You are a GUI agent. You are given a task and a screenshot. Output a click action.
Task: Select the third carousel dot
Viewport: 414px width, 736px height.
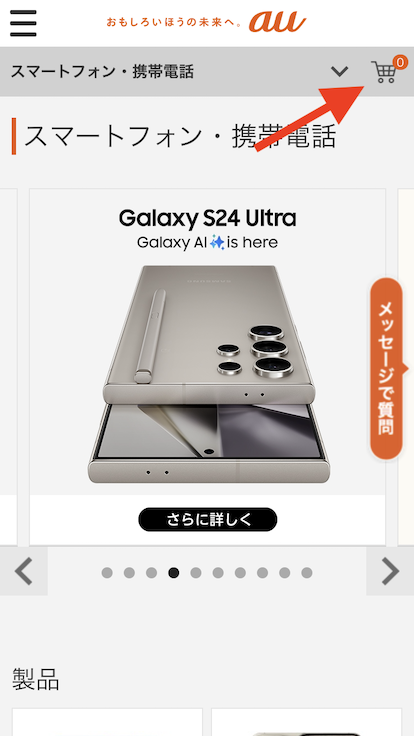click(151, 573)
